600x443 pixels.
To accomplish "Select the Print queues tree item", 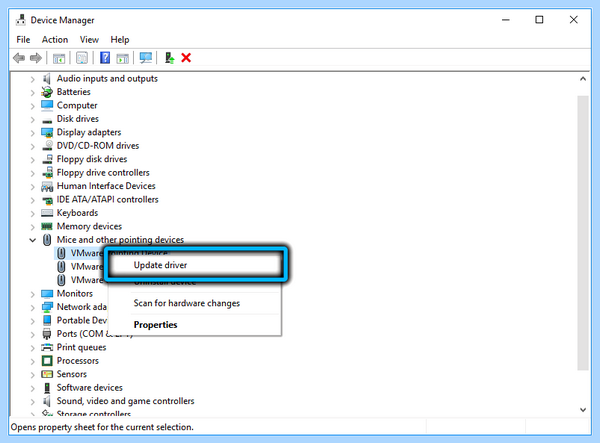I will (82, 347).
